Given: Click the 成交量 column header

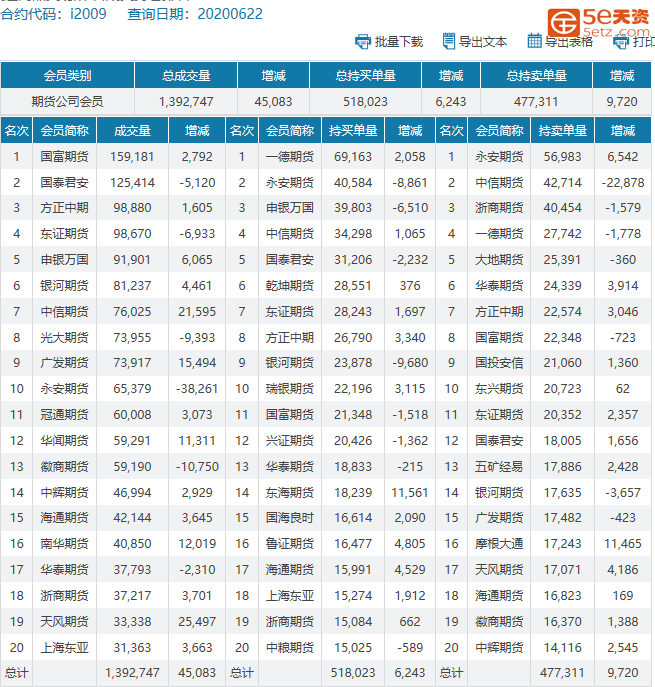Looking at the screenshot, I should point(132,131).
